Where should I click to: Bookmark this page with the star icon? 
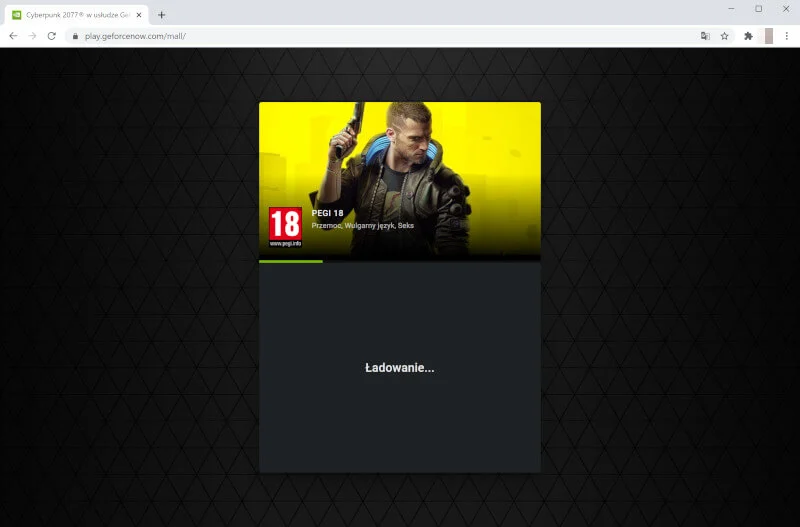point(724,36)
